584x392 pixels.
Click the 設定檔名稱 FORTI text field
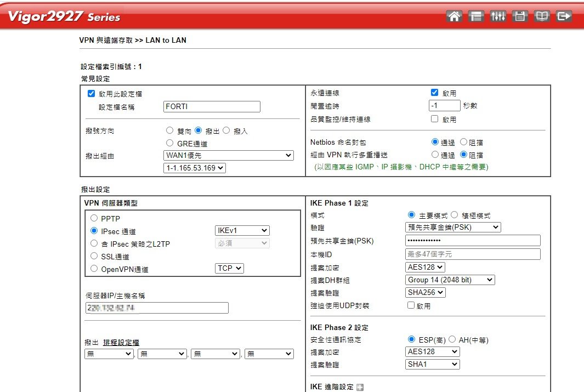tap(212, 107)
